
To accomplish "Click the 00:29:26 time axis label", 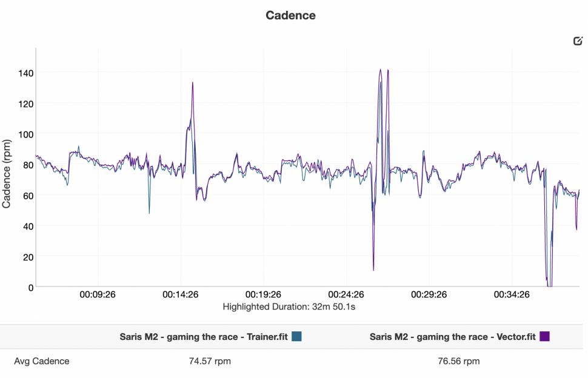I will (x=429, y=294).
